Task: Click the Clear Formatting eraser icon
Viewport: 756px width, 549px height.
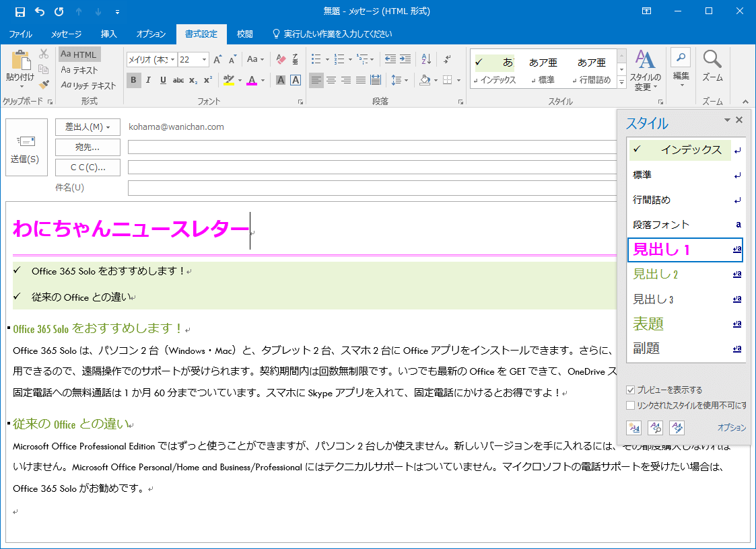Action: [281, 59]
